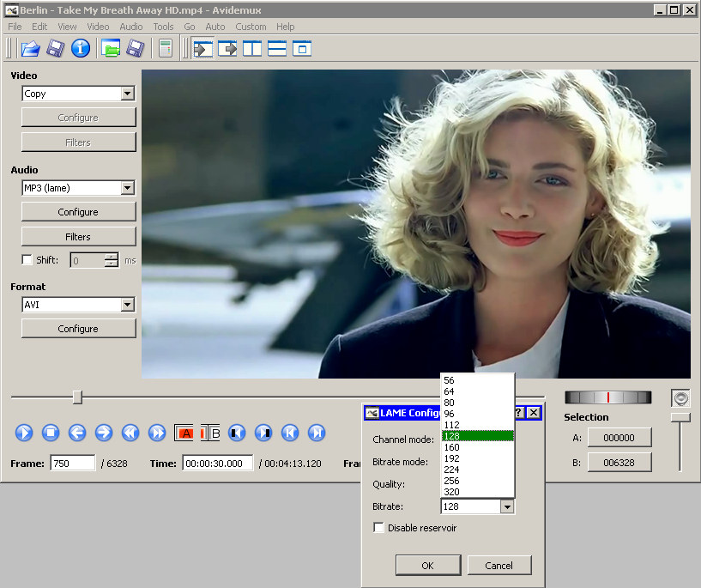
Task: Set selection marker B
Action: pos(210,433)
